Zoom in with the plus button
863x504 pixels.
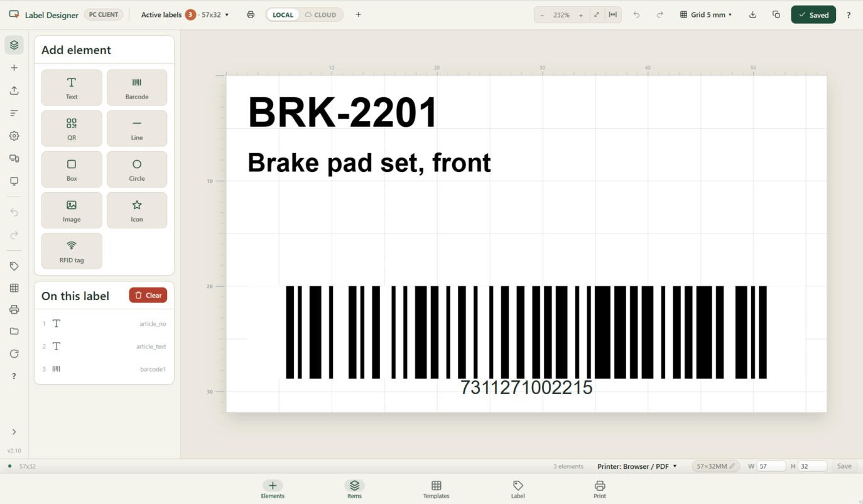click(x=580, y=14)
